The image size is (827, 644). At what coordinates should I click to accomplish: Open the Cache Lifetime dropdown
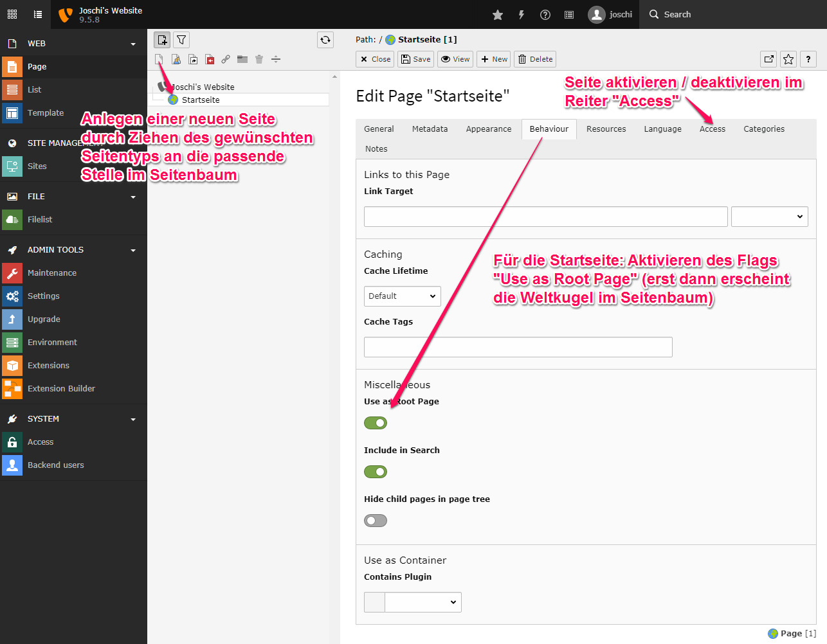[x=402, y=296]
